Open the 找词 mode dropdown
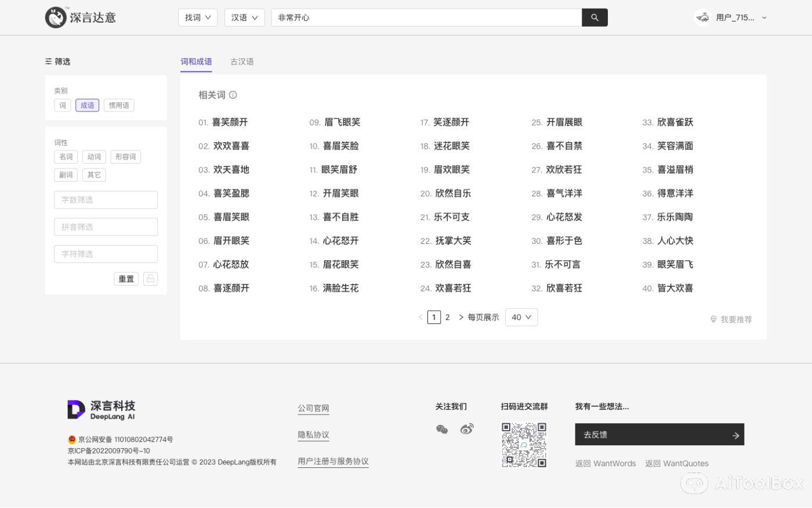Viewport: 812px width, 508px height. point(197,17)
